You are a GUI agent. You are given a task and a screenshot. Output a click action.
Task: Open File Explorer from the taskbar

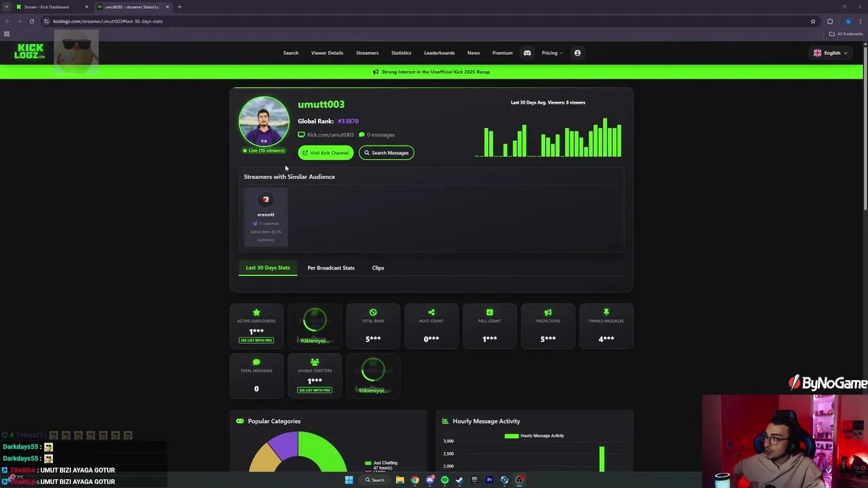pos(400,480)
